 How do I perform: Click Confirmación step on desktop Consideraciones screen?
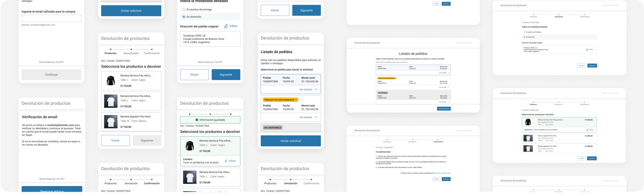click(x=438, y=142)
